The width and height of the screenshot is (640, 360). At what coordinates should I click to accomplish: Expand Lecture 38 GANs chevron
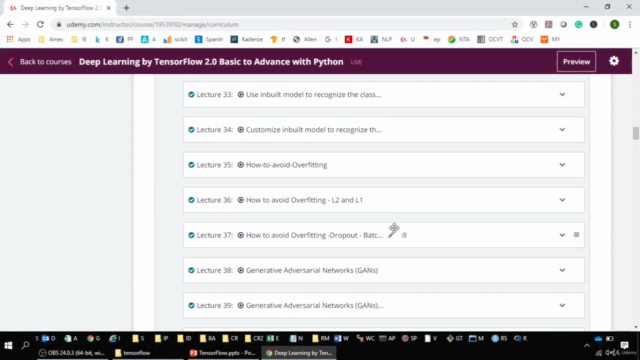pos(562,270)
